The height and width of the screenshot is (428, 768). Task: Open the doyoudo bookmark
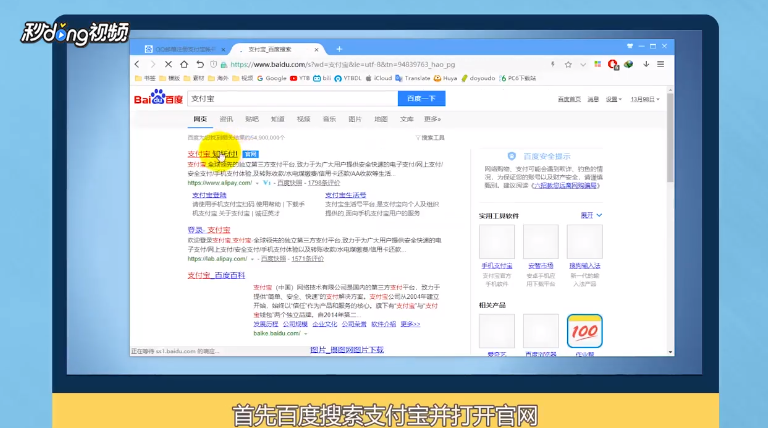(x=478, y=78)
